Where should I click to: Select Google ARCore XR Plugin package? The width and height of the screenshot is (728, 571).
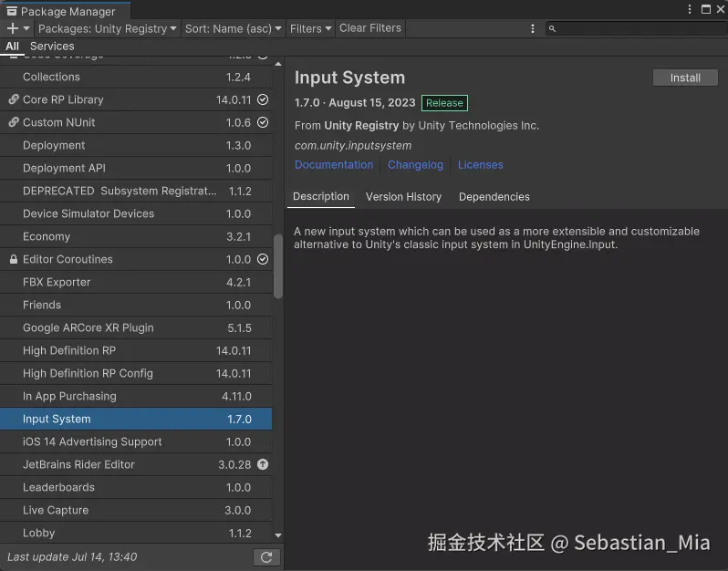[x=136, y=327]
